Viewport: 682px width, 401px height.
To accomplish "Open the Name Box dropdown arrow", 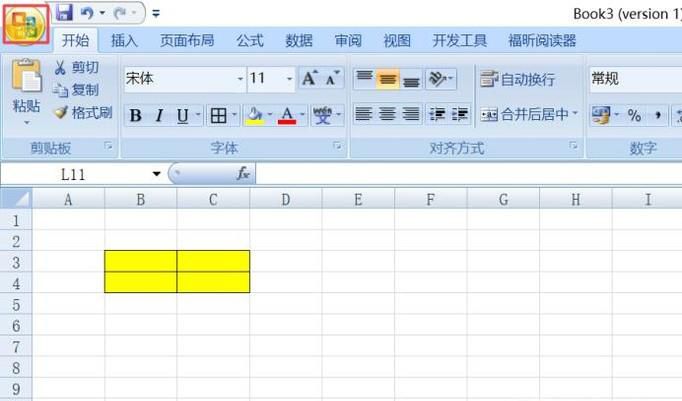I will click(x=157, y=174).
